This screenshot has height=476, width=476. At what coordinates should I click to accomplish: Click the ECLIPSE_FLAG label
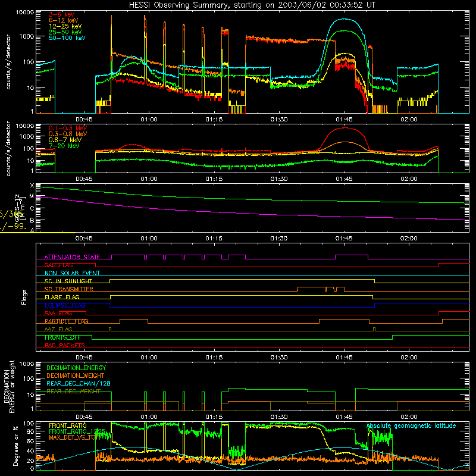65,305
